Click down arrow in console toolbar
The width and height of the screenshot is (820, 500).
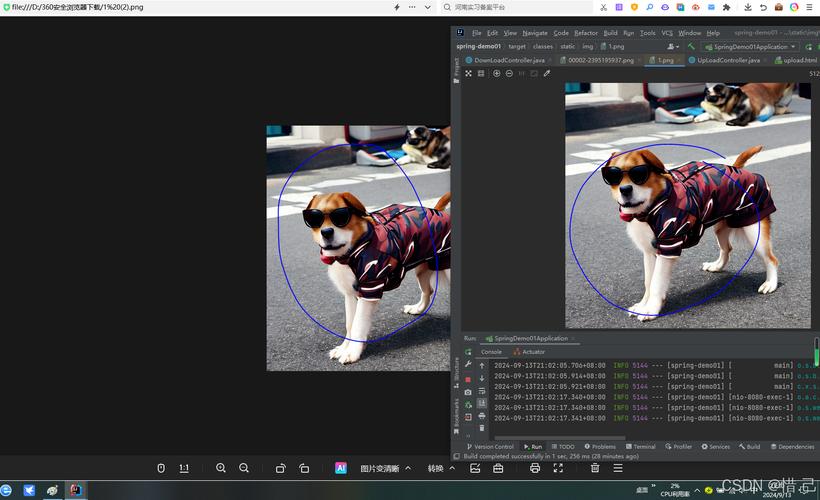point(482,378)
